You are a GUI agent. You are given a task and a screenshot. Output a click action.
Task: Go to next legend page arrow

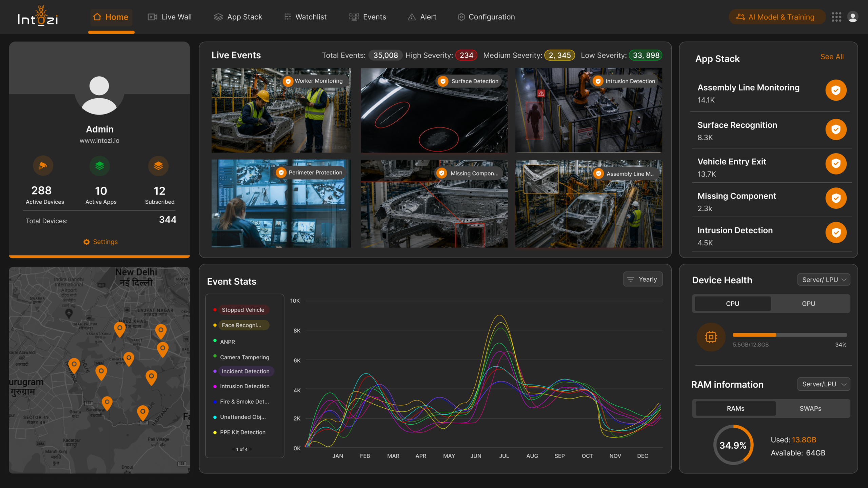pos(251,449)
